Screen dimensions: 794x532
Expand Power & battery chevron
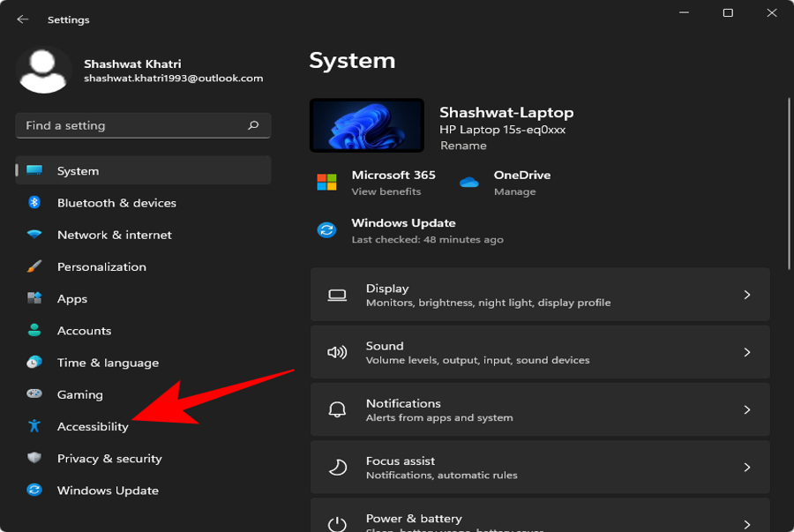(747, 524)
